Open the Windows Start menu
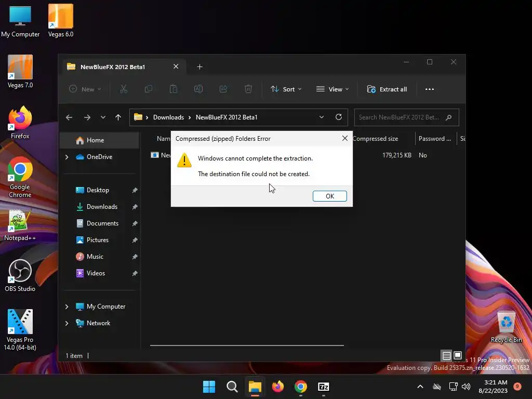The image size is (532, 399). pos(209,387)
